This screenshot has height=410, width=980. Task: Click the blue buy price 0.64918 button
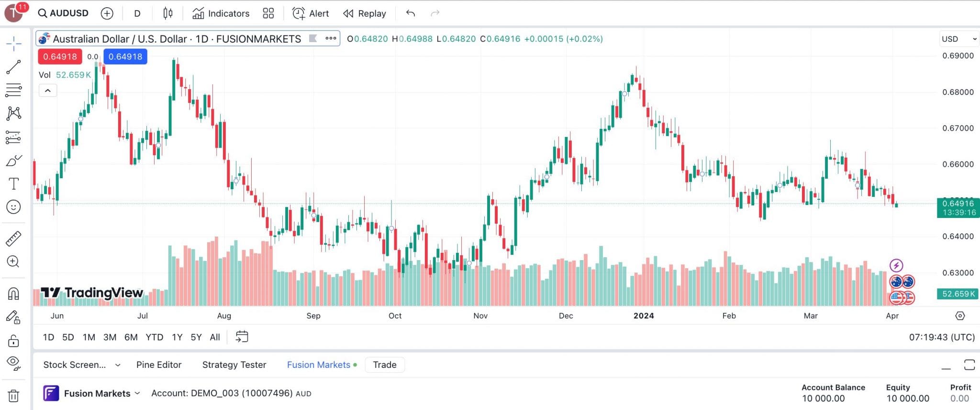pyautogui.click(x=125, y=57)
